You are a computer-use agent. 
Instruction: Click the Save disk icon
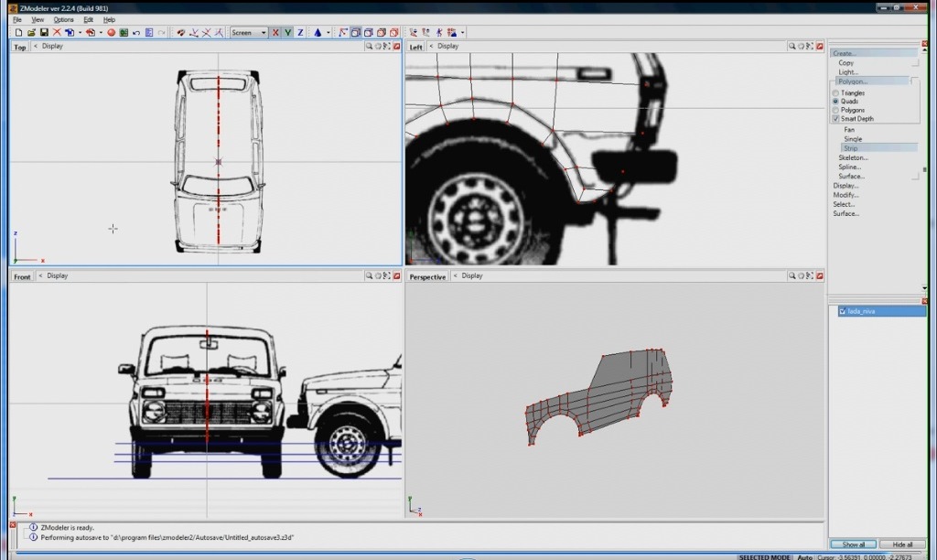[43, 32]
